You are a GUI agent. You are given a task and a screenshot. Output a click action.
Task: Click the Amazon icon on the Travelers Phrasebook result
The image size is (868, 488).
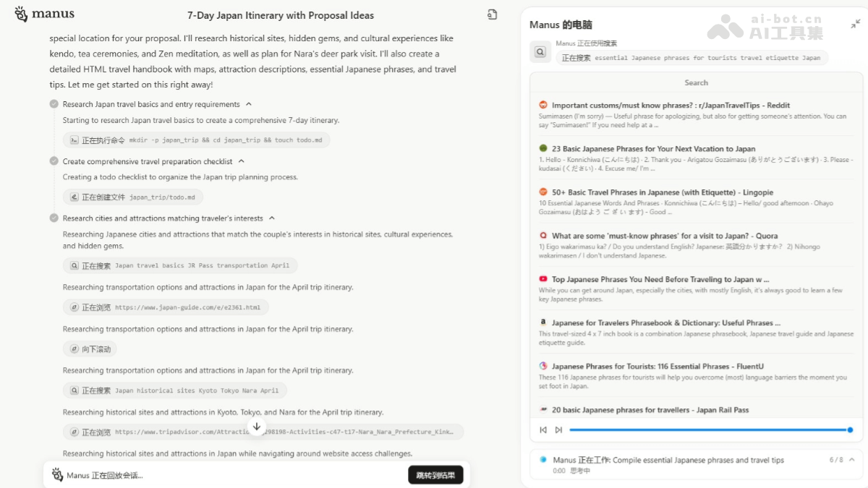(x=543, y=322)
